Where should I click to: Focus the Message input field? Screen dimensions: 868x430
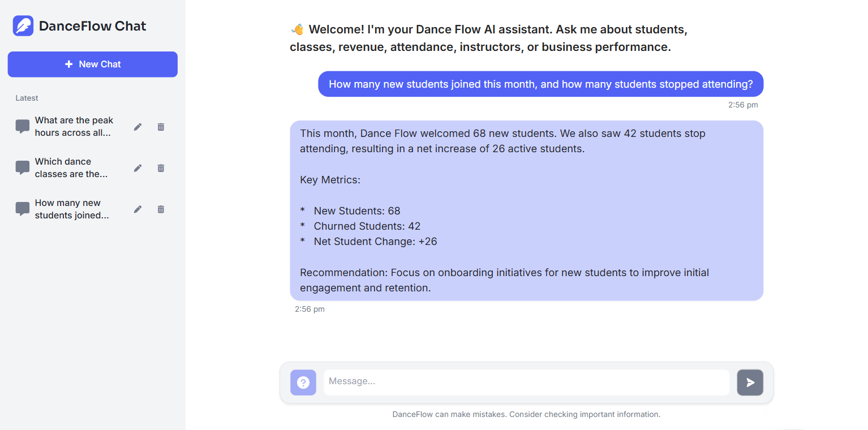[527, 382]
